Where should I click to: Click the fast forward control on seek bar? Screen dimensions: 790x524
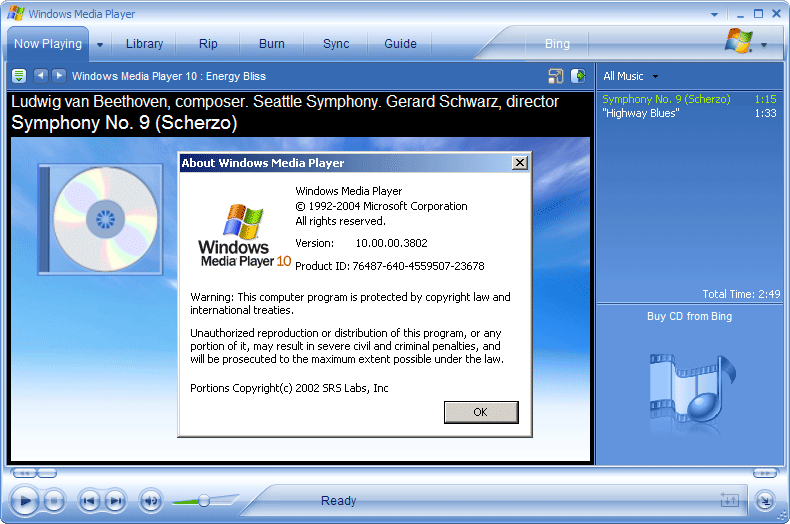pos(765,473)
